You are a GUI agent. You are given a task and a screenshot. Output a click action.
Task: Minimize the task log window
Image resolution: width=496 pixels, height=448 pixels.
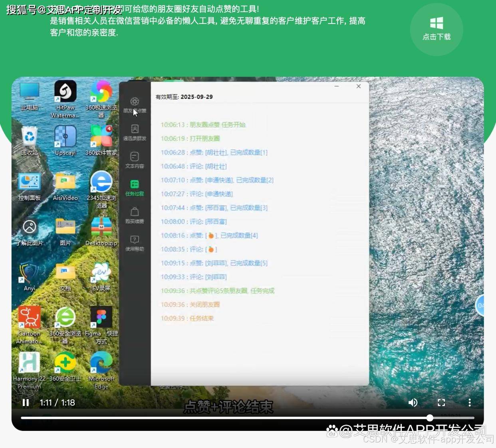click(337, 86)
